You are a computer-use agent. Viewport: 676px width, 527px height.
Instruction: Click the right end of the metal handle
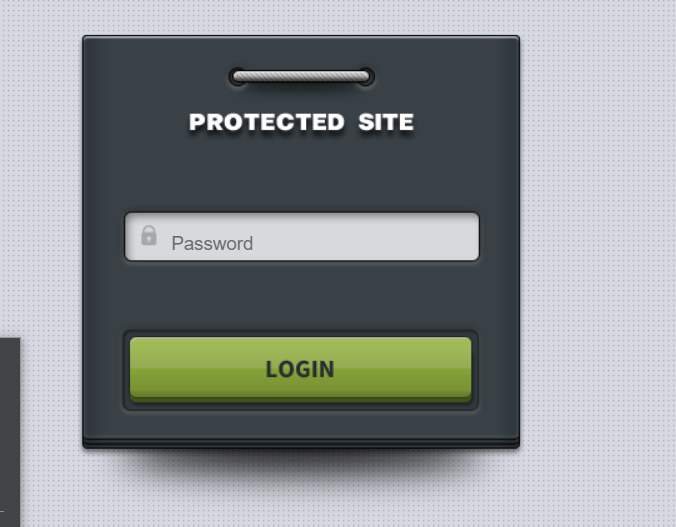click(366, 77)
